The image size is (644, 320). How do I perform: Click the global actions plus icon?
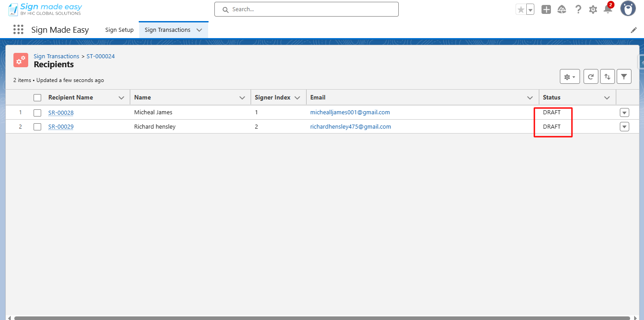[546, 9]
